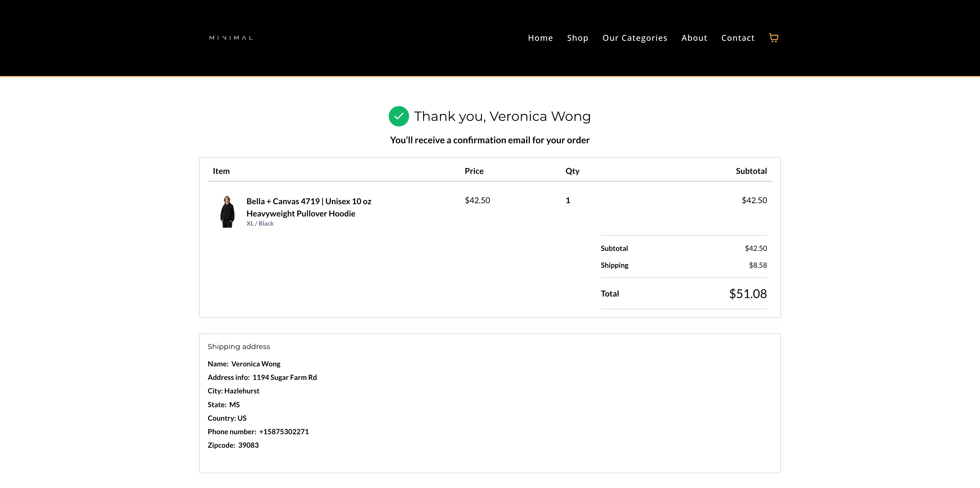Click the confirmation email message text

[490, 140]
